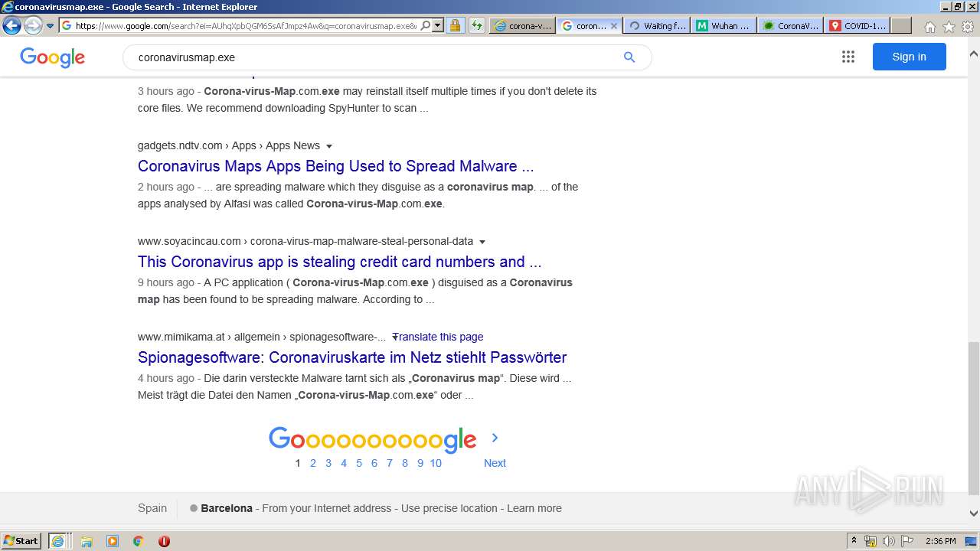
Task: Switch to the Waiting f... tab
Action: tap(656, 25)
